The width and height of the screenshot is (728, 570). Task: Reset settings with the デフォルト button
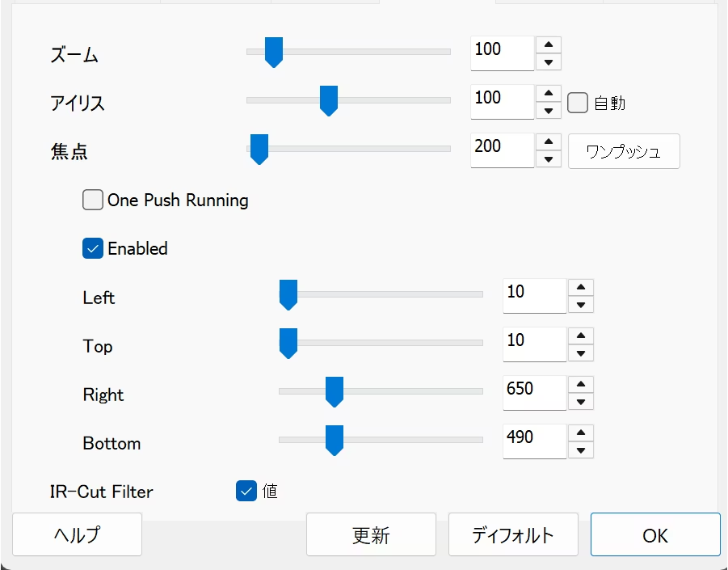tap(513, 534)
